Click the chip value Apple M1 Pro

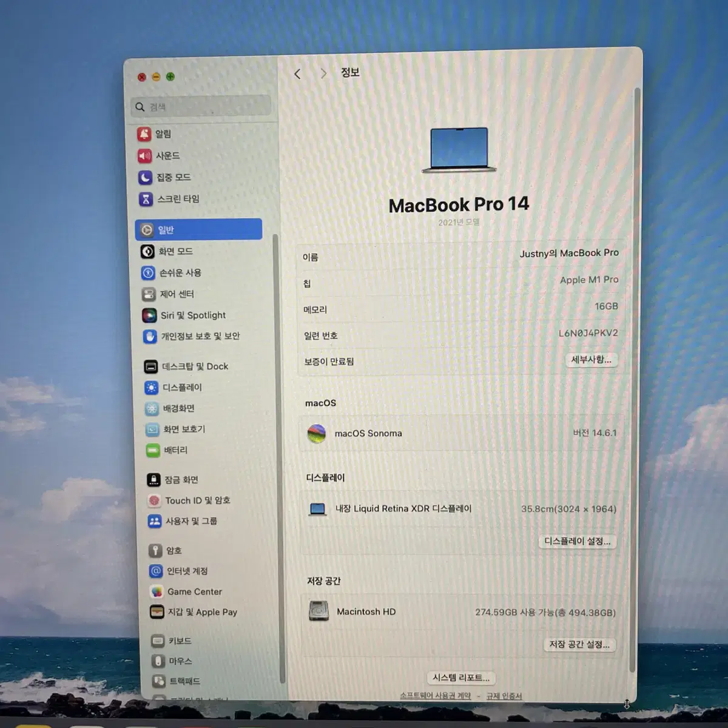click(x=589, y=280)
